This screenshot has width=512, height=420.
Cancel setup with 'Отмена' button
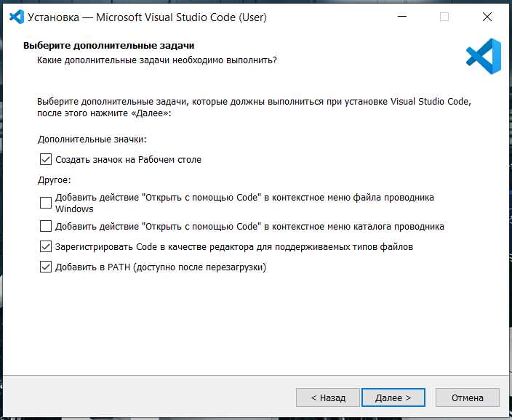467,397
